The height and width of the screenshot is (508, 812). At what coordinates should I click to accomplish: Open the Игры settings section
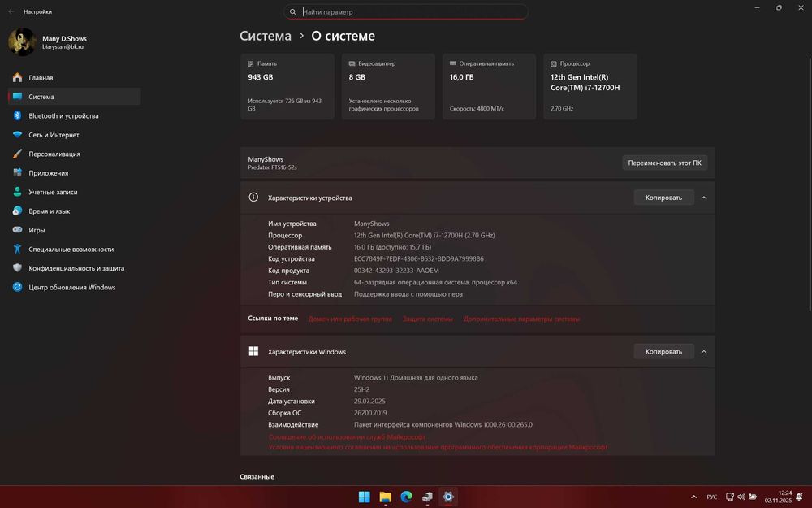pos(74,230)
